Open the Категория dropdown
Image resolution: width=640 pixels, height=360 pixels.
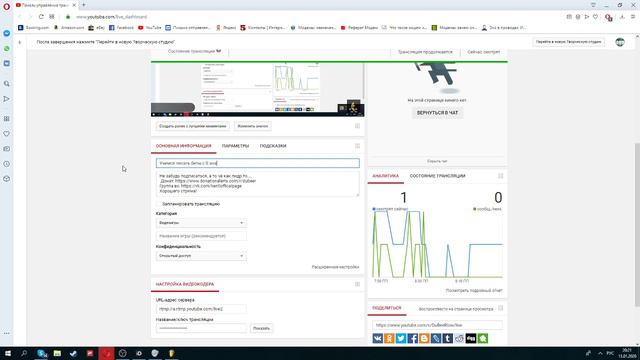201,223
